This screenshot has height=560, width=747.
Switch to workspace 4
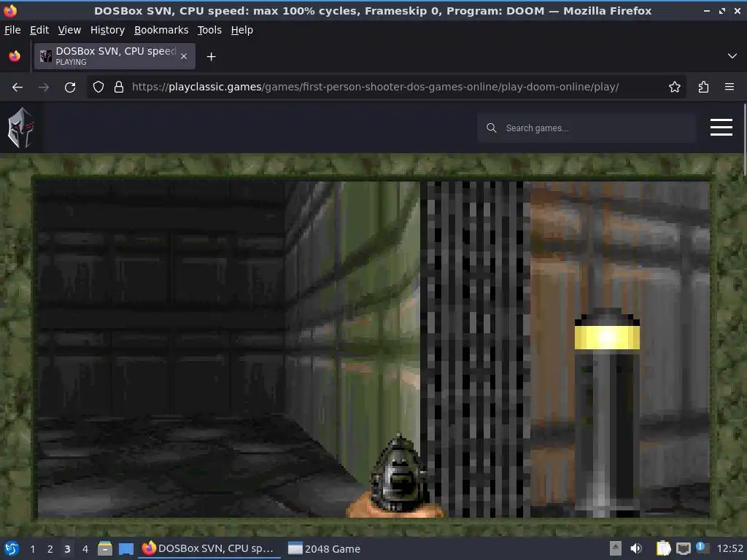tap(85, 549)
